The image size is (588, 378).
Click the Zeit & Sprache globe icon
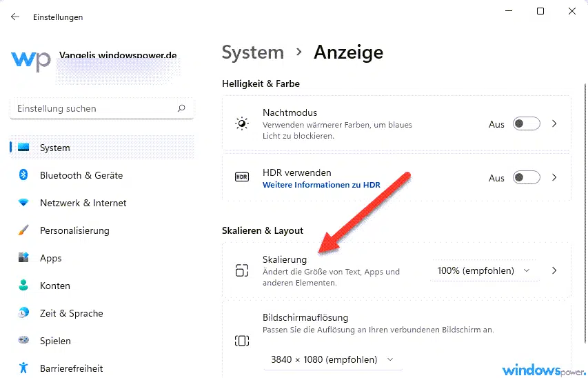pyautogui.click(x=23, y=313)
